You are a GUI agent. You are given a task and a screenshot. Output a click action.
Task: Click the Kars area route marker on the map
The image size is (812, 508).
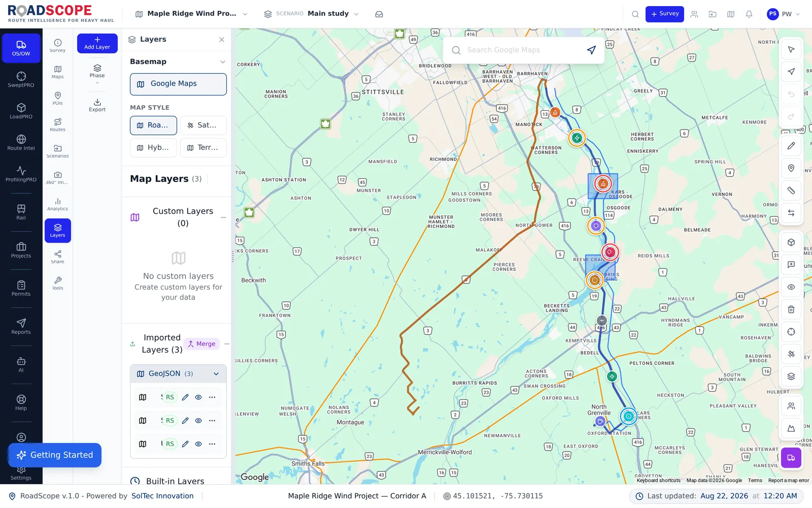coord(603,184)
